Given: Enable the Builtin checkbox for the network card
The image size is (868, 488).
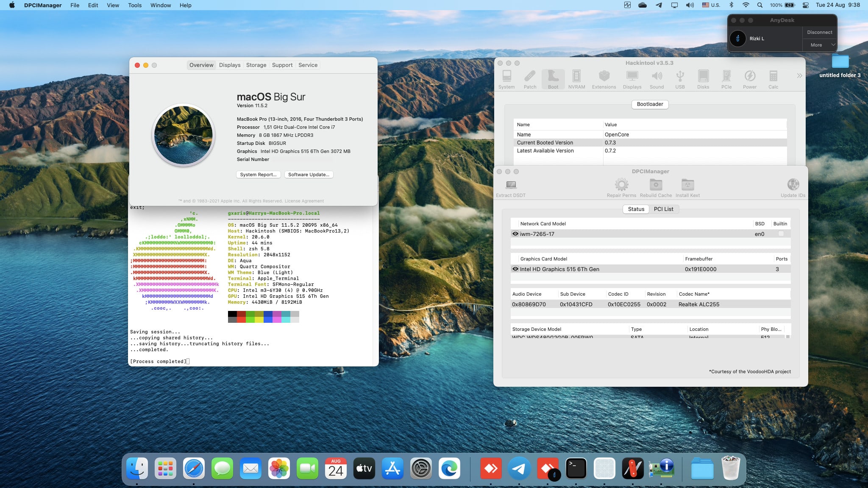Looking at the screenshot, I should point(780,233).
